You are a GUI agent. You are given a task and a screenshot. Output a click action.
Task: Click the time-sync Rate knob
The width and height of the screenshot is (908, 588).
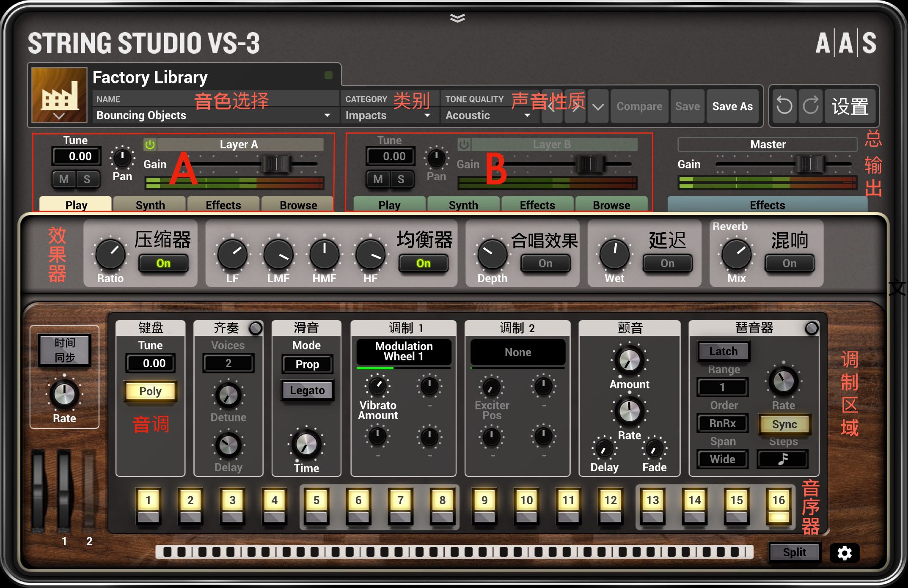(x=64, y=394)
